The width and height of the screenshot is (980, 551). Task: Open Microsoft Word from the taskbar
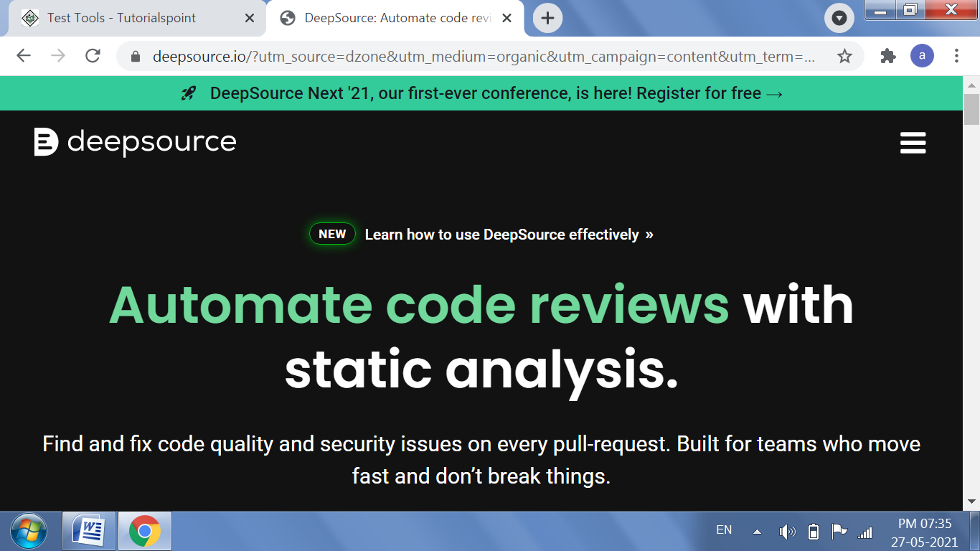[x=89, y=532]
